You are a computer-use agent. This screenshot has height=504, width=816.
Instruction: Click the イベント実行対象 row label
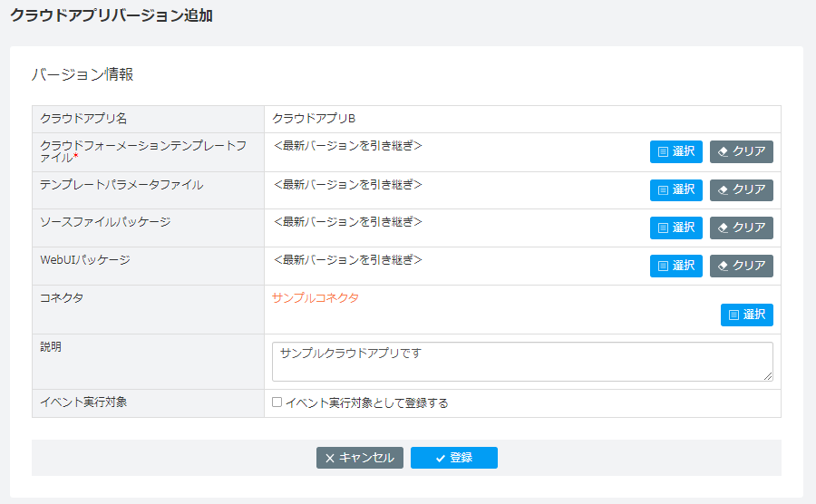pos(83,402)
